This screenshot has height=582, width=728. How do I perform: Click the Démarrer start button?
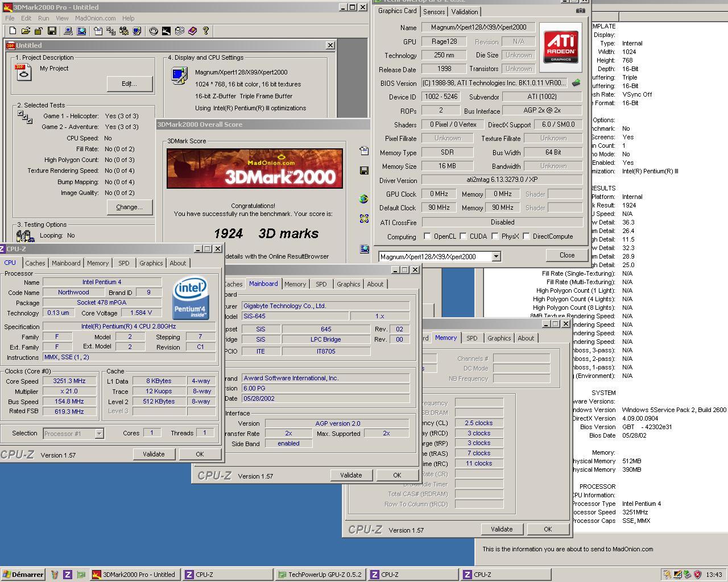pyautogui.click(x=23, y=575)
